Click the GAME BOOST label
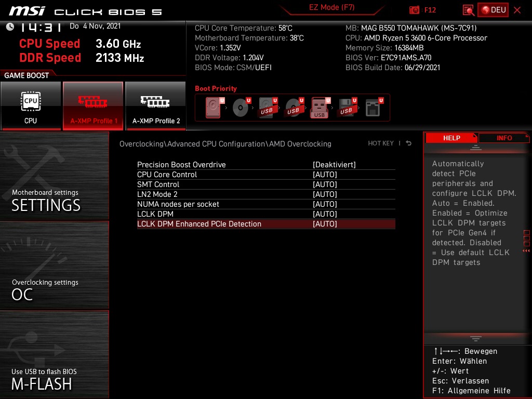 [26, 75]
